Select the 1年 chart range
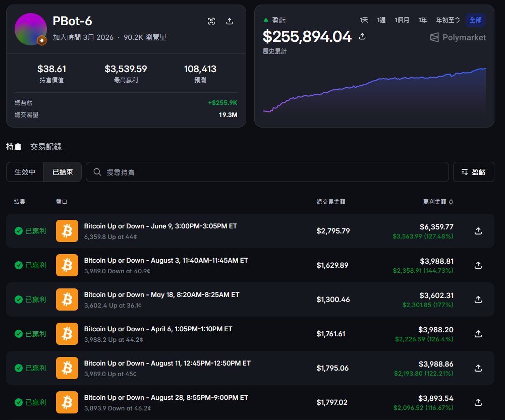Viewport: 505px width, 420px height. 423,20
